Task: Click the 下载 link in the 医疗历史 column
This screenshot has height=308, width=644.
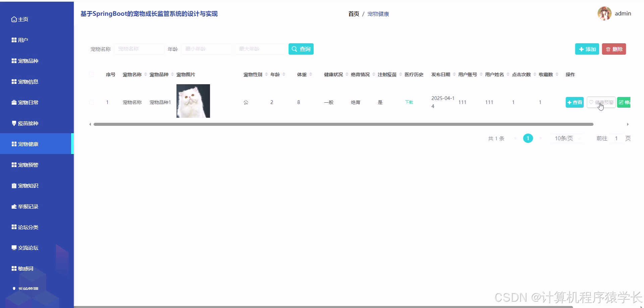Action: tap(409, 102)
